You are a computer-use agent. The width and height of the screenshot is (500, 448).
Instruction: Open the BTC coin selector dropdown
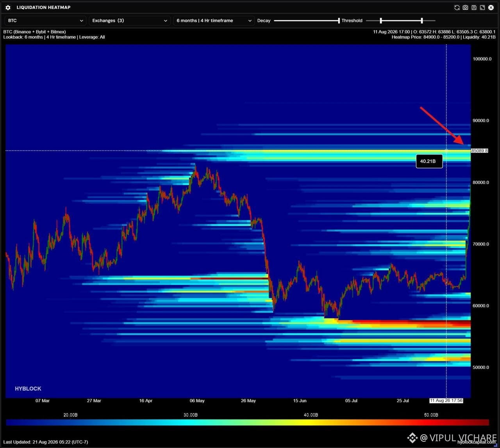45,21
